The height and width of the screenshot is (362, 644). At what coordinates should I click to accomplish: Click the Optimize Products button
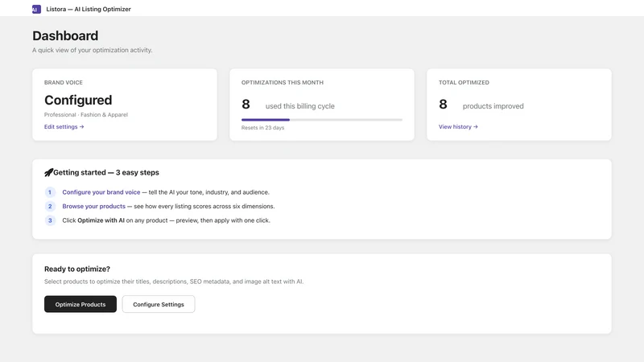pos(80,304)
